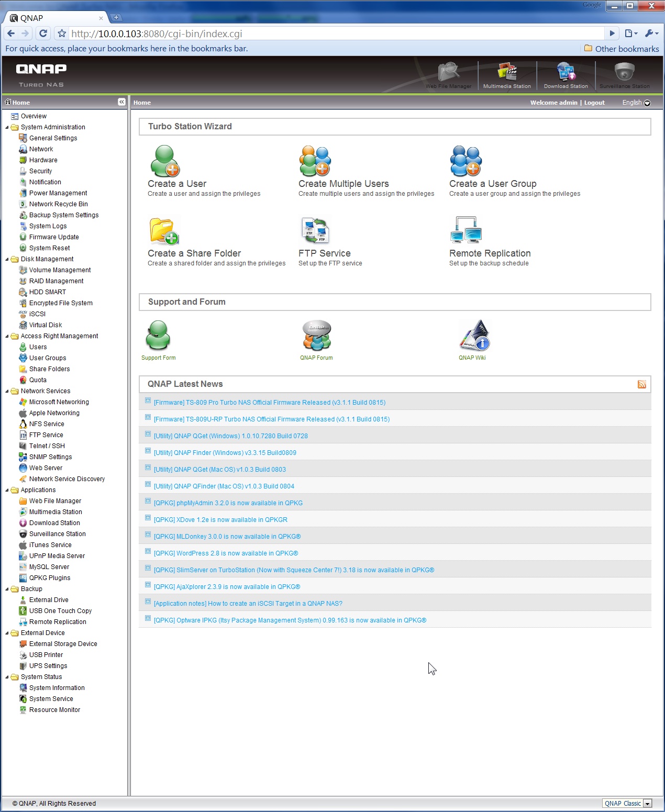Image resolution: width=665 pixels, height=812 pixels.
Task: Click the Remote Replication wizard icon
Action: coord(465,230)
